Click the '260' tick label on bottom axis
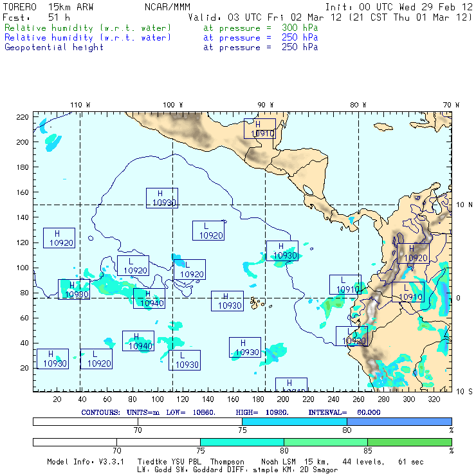Screen dimensions: 476x476 coord(358,399)
